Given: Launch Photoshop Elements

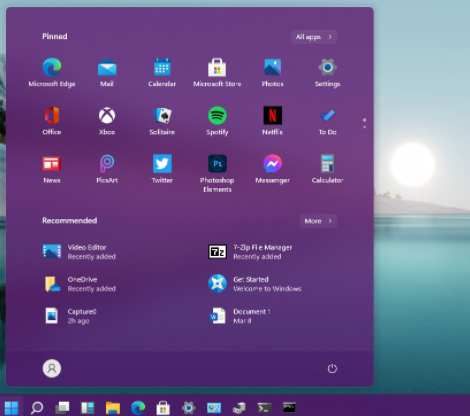Looking at the screenshot, I should [x=217, y=173].
